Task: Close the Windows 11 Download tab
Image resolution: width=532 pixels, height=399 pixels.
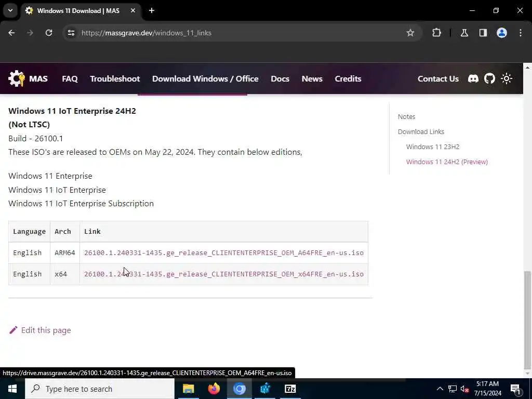Action: (x=133, y=11)
